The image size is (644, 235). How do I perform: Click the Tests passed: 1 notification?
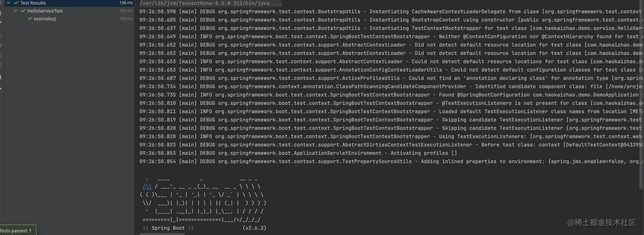(16, 231)
